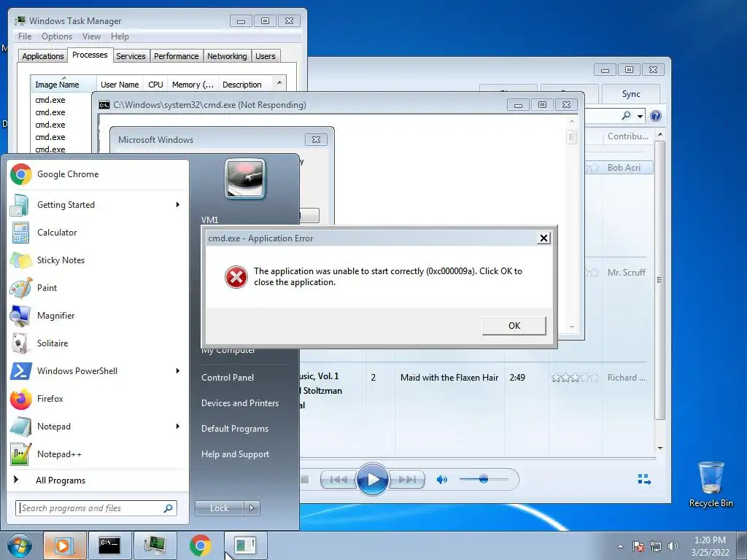Open Google Chrome from Start menu
747x560 pixels.
click(x=98, y=174)
